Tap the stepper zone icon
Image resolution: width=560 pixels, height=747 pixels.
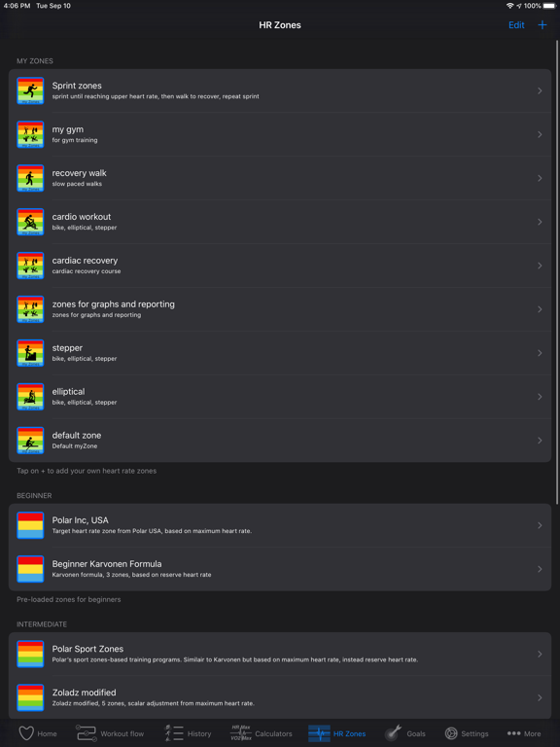[30, 353]
